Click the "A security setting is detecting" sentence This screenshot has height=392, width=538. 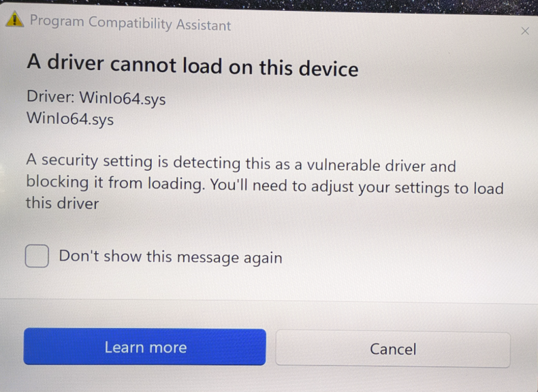tap(241, 163)
